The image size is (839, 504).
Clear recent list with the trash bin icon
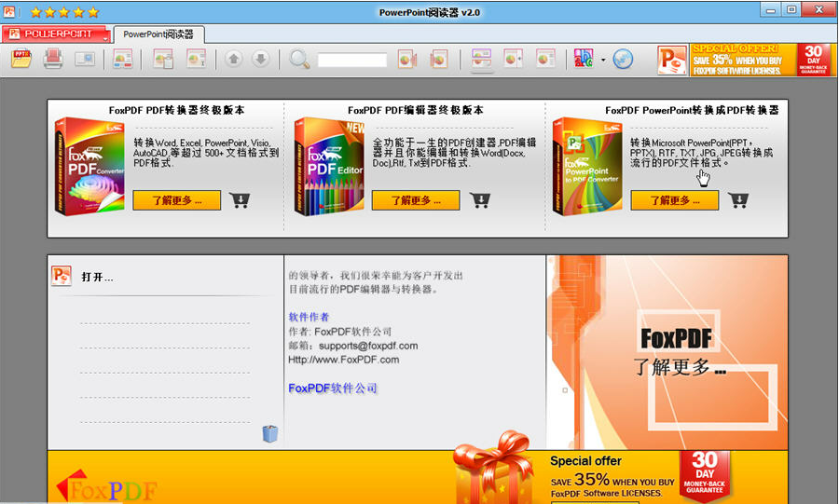tap(270, 433)
